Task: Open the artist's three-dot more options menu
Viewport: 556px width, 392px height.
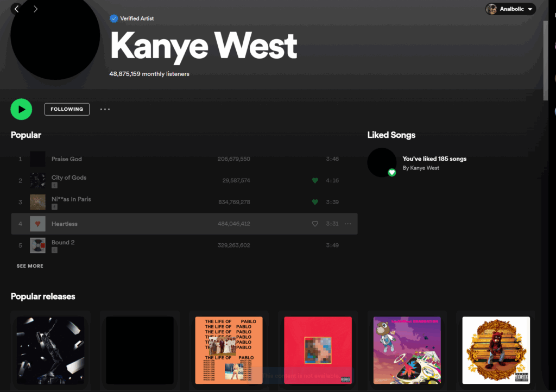Action: pyautogui.click(x=105, y=109)
